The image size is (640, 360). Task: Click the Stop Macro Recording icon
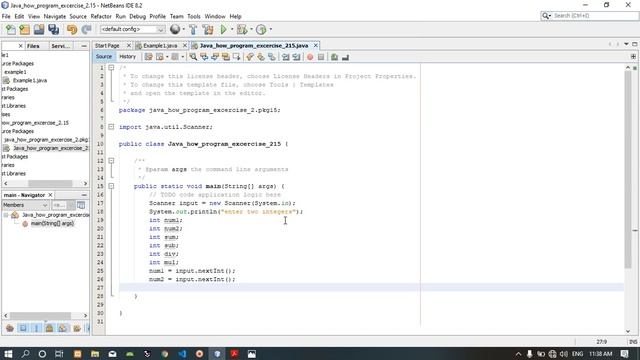[x=321, y=57]
